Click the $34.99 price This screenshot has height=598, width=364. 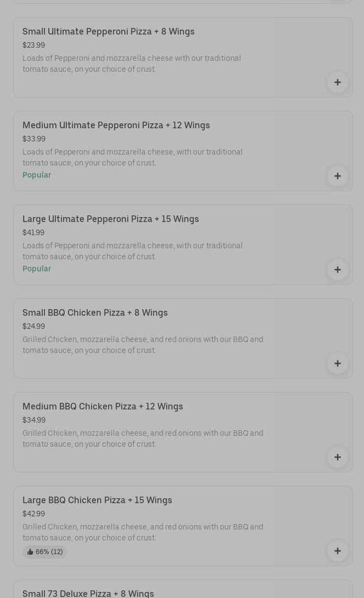(x=34, y=420)
